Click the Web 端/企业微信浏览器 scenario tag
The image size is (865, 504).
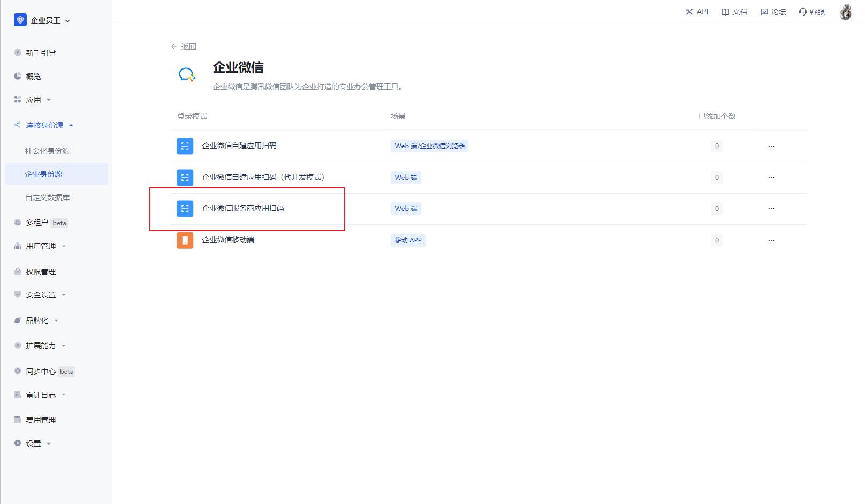pos(429,146)
